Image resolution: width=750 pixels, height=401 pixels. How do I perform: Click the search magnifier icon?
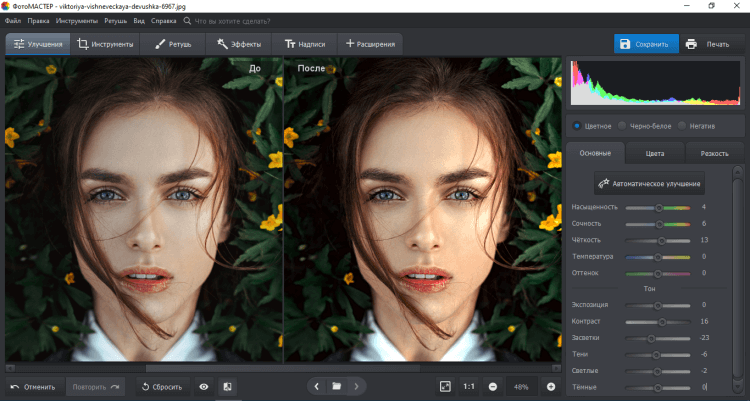coord(187,20)
